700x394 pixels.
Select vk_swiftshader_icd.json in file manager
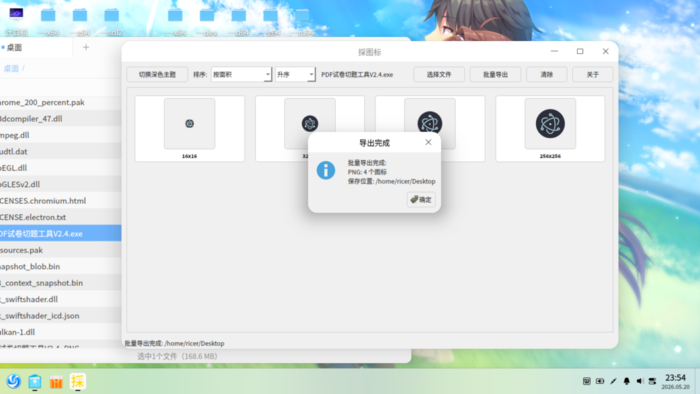click(x=60, y=315)
